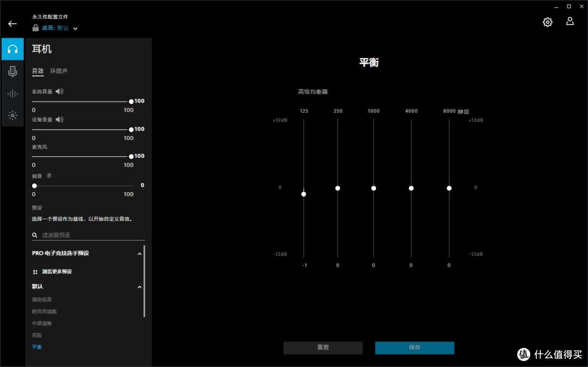This screenshot has width=588, height=367.
Task: Click the 1000 Hz equalizer slider handle
Action: pos(373,188)
